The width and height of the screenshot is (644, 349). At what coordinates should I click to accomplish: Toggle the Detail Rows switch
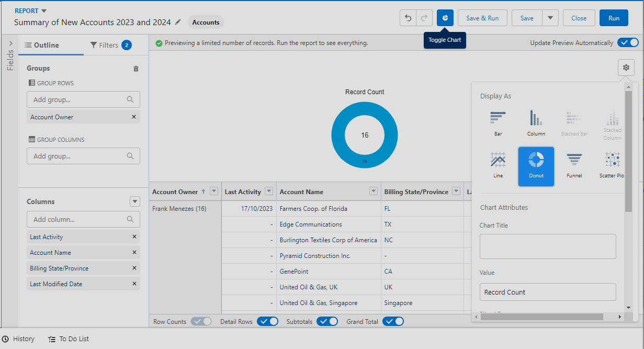267,322
